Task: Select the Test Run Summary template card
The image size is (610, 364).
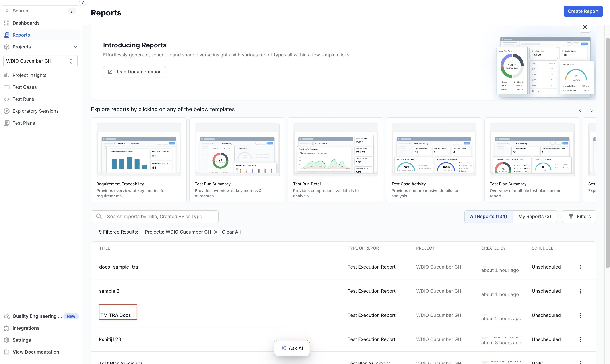Action: tap(237, 160)
